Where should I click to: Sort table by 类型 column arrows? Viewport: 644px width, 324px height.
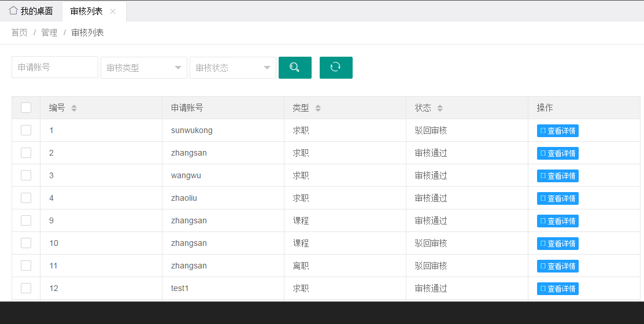tap(318, 108)
